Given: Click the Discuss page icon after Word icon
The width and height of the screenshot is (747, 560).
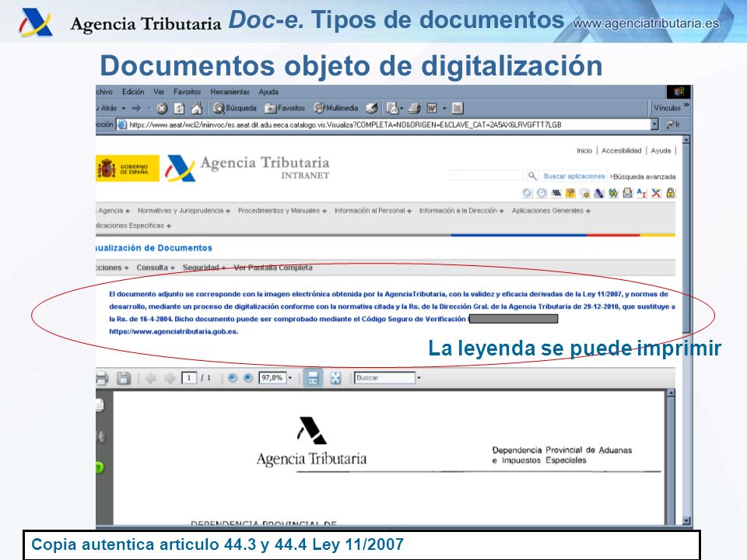Looking at the screenshot, I should 458,109.
